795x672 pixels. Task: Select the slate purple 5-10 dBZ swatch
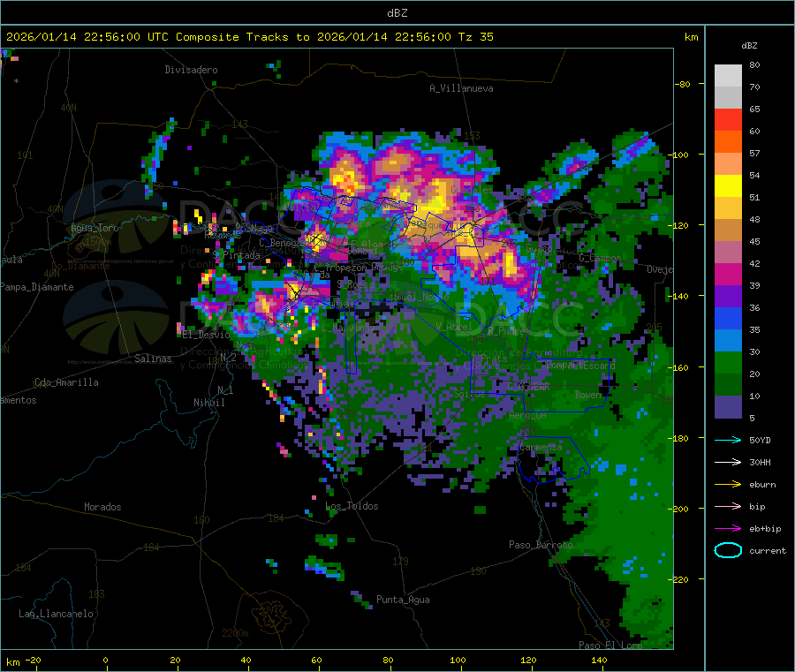pyautogui.click(x=728, y=407)
